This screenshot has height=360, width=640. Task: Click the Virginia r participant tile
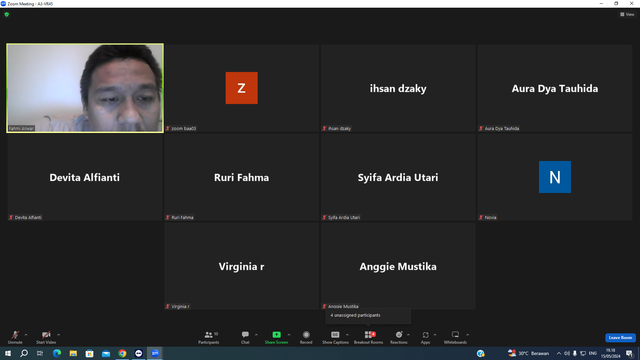(x=242, y=266)
